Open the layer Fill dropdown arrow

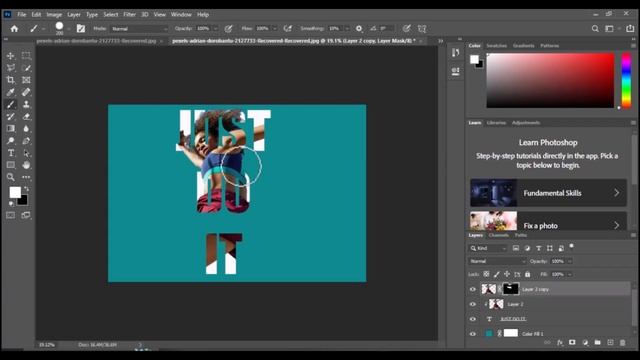click(570, 274)
